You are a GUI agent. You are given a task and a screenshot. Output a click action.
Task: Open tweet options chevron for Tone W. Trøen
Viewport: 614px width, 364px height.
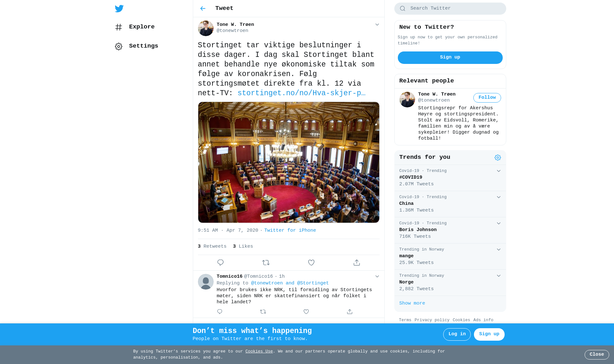pyautogui.click(x=377, y=25)
